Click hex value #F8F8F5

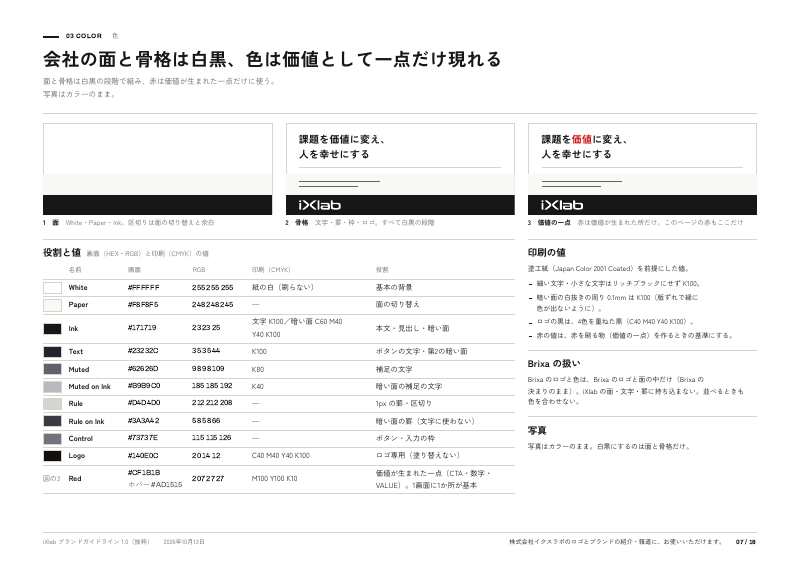click(143, 305)
